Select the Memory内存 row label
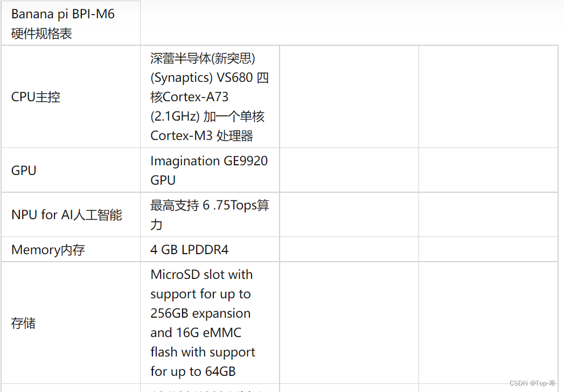Image resolution: width=564 pixels, height=392 pixels. (x=48, y=250)
